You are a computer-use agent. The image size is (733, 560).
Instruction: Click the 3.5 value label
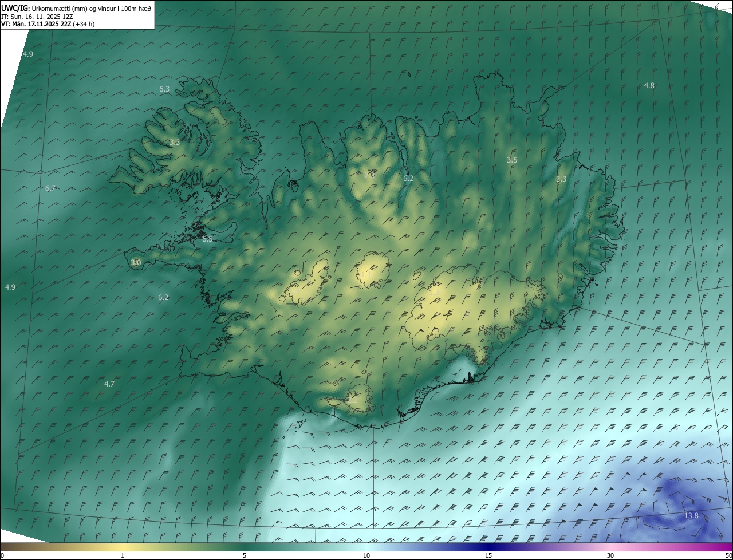pos(512,160)
